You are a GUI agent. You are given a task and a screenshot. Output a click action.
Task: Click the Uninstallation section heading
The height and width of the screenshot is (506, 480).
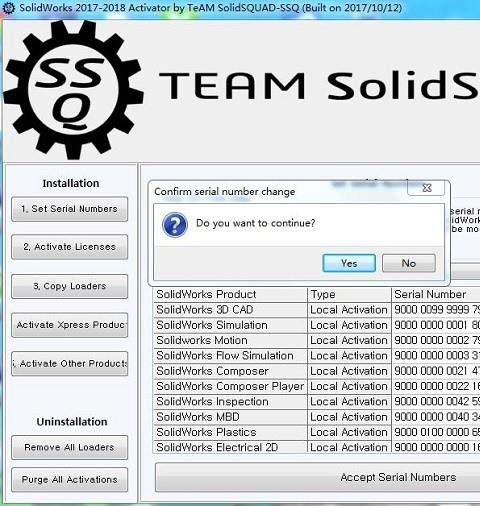click(x=72, y=422)
